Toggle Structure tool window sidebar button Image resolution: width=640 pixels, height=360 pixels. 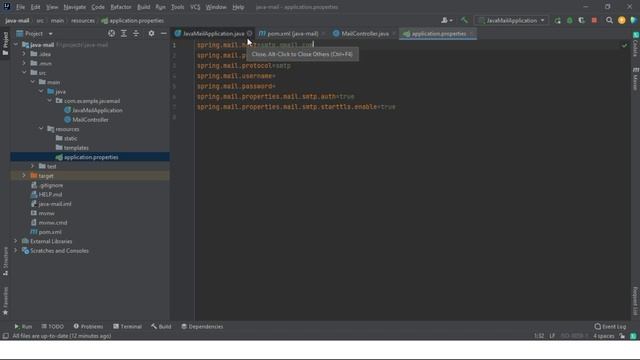5,261
